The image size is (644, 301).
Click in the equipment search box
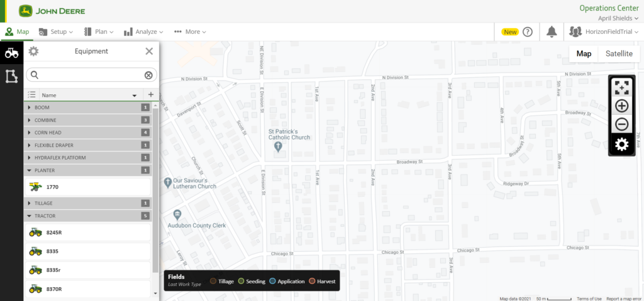pyautogui.click(x=92, y=75)
